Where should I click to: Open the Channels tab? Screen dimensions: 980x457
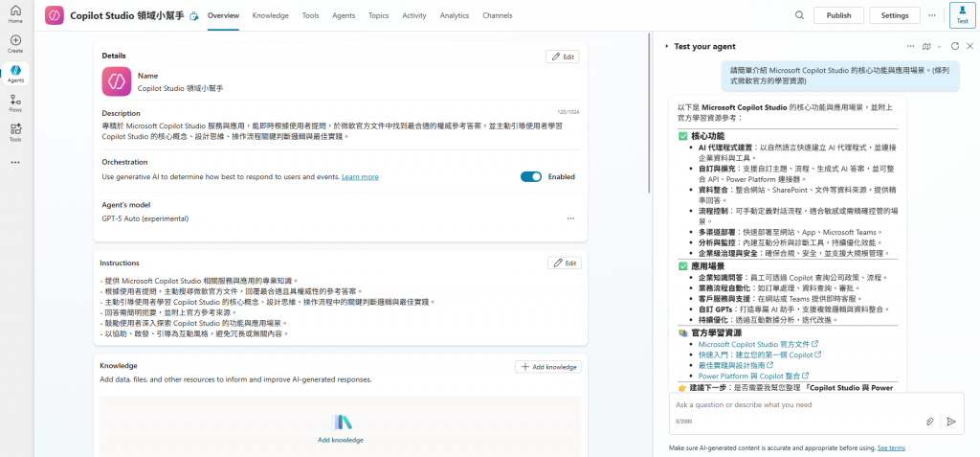point(497,15)
